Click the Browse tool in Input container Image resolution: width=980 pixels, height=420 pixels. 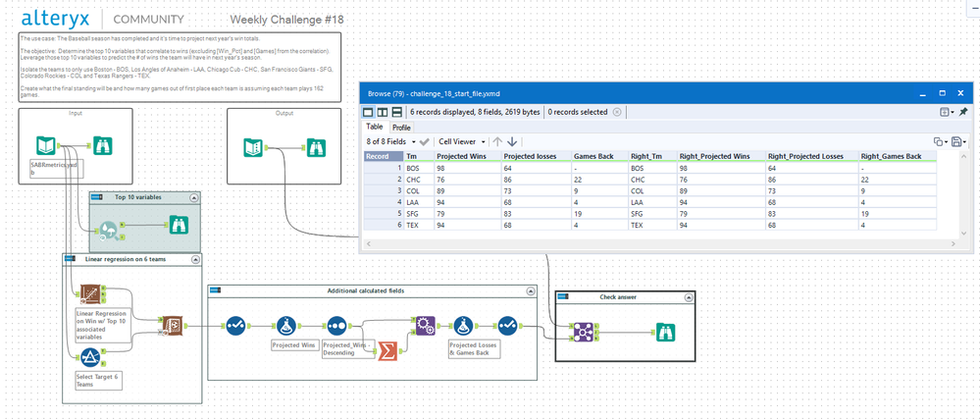point(102,146)
